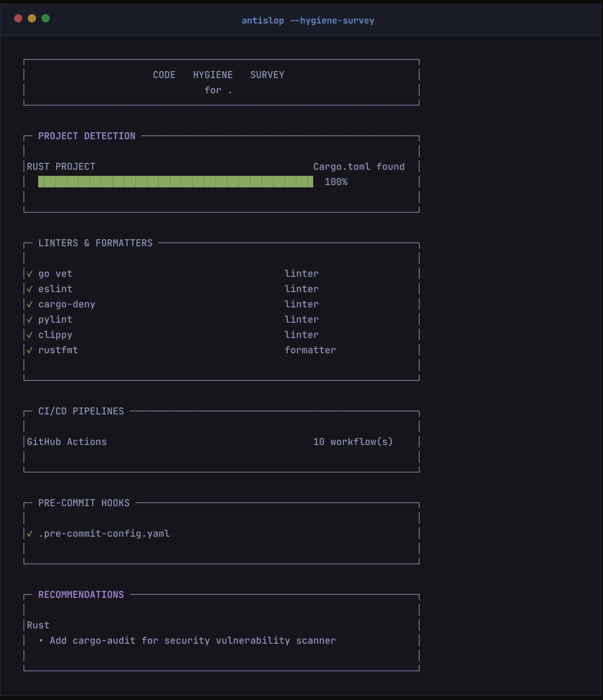Click the RECOMMENDATIONS section header
Viewport: 603px width, 700px height.
click(x=81, y=595)
